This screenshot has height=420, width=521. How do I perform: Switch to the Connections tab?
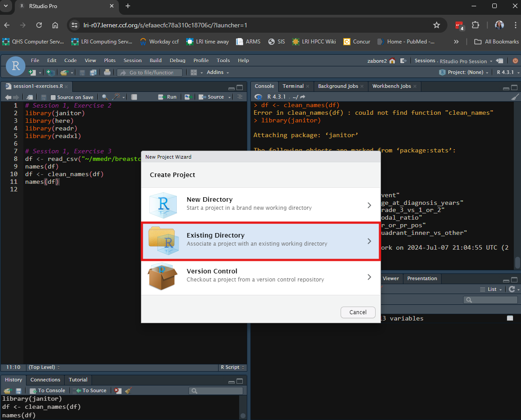pyautogui.click(x=45, y=380)
